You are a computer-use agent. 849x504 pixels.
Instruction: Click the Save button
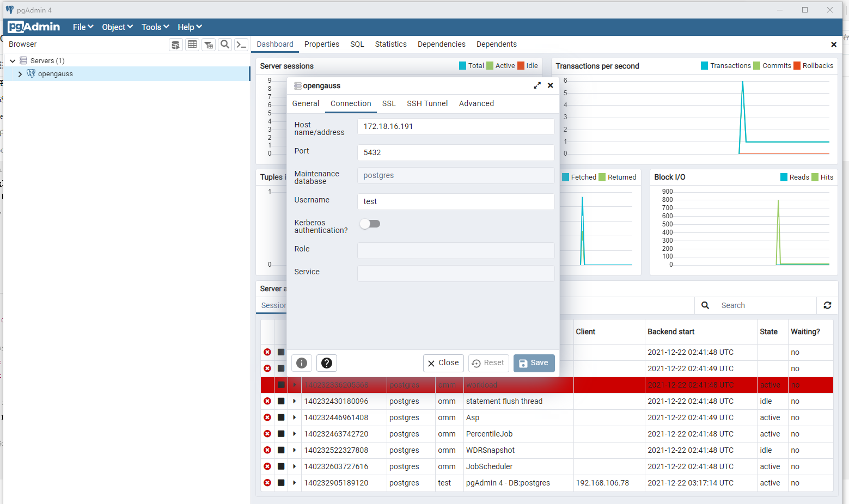point(534,363)
